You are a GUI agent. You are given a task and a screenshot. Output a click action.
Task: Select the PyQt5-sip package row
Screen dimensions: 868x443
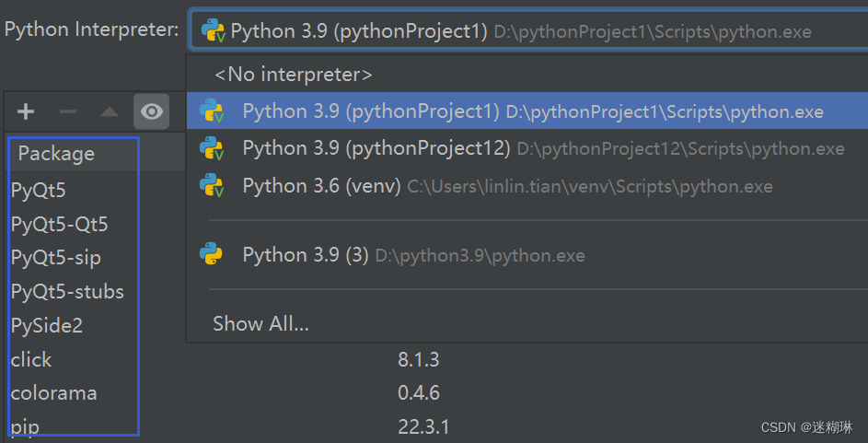(x=56, y=258)
